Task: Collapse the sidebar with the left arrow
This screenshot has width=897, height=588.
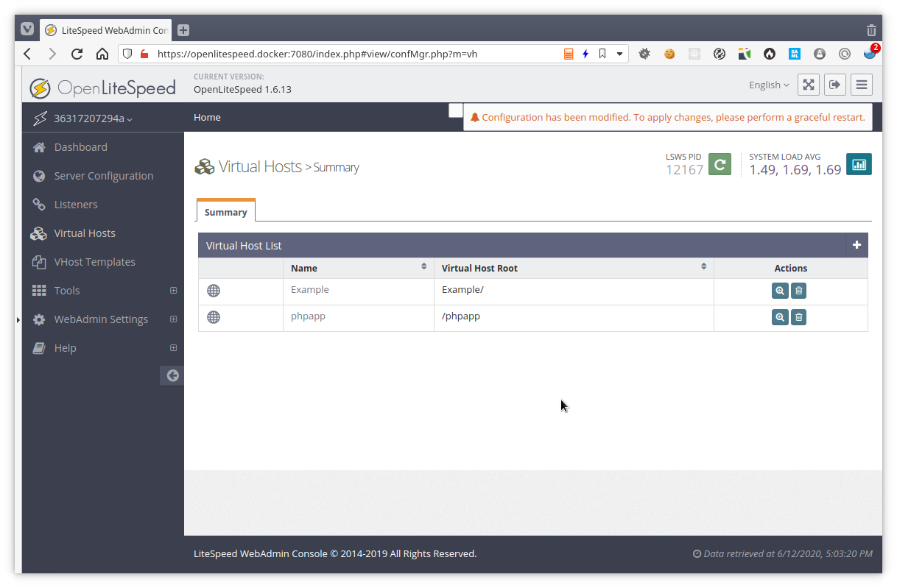Action: 172,375
